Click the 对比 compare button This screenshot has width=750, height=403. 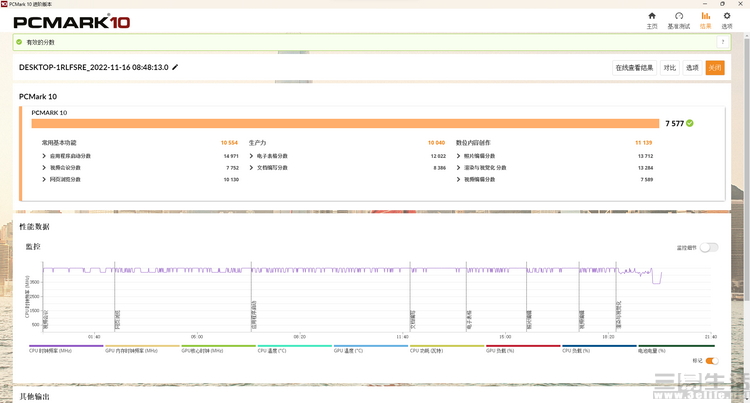669,67
